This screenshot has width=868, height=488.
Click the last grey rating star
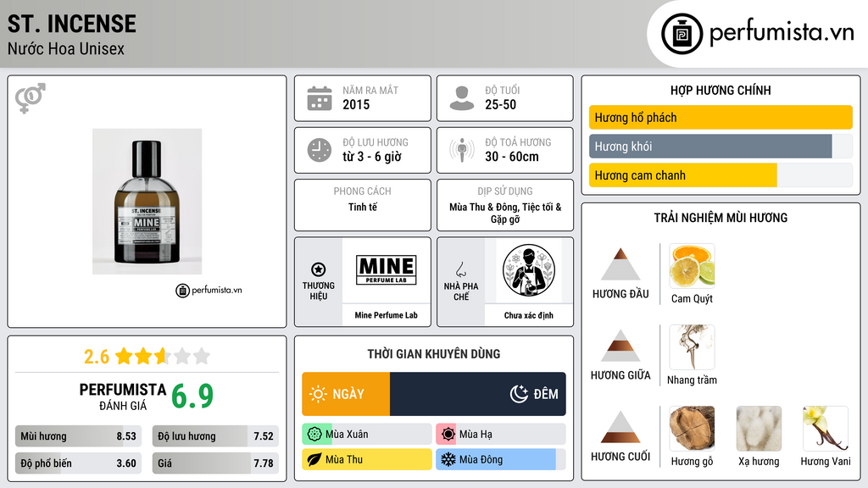[x=202, y=356]
